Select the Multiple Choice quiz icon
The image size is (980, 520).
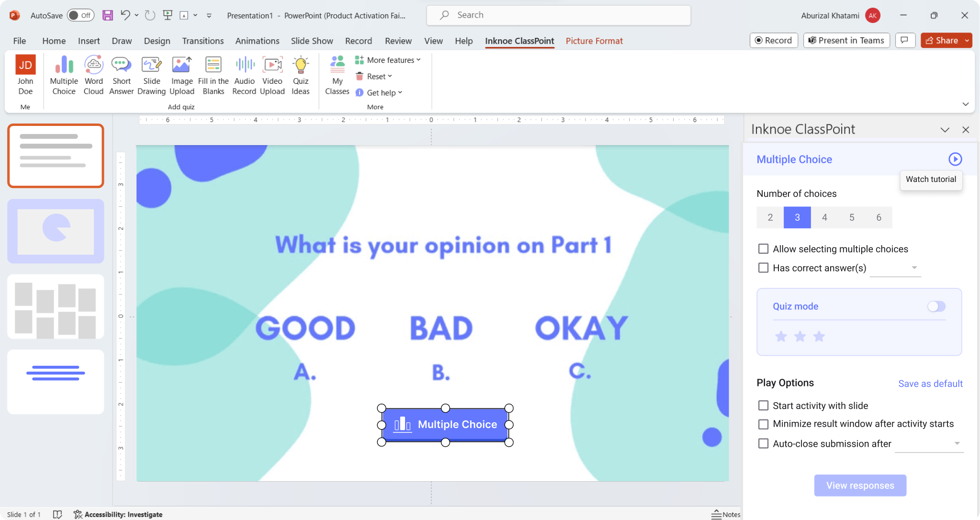pos(64,74)
